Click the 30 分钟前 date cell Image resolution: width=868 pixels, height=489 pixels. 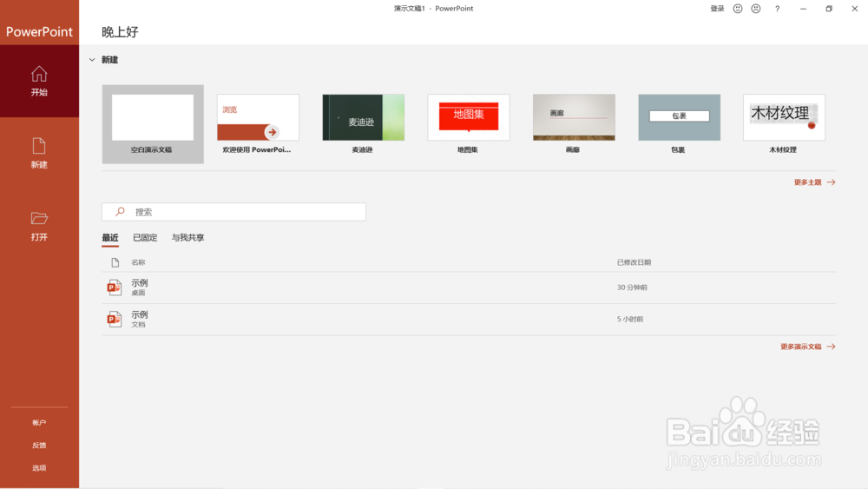[x=632, y=287]
